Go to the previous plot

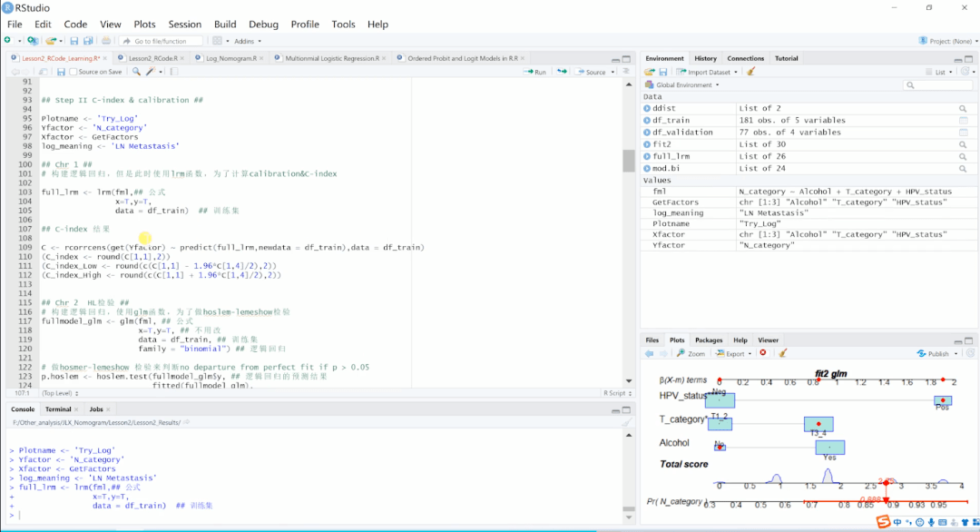(650, 354)
